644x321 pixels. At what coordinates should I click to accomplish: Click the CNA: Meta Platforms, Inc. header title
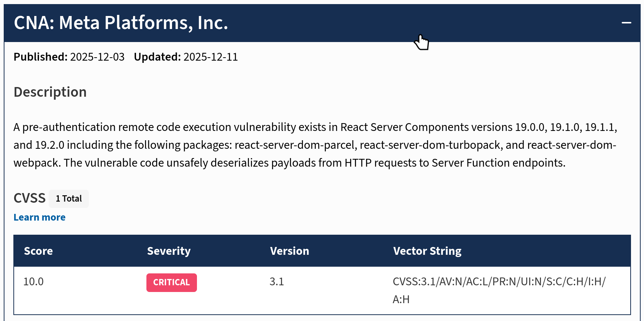pyautogui.click(x=121, y=23)
